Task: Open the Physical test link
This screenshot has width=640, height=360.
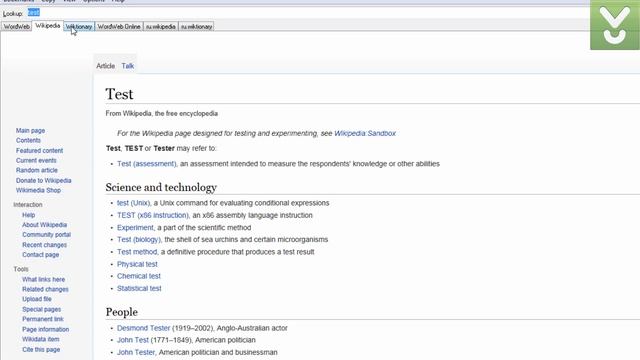Action: (137, 264)
